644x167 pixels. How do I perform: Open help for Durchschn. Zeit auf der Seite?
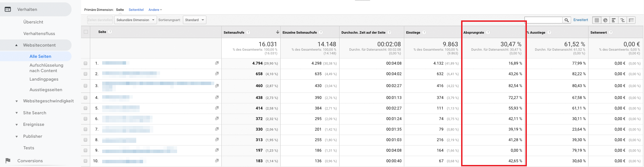point(390,32)
